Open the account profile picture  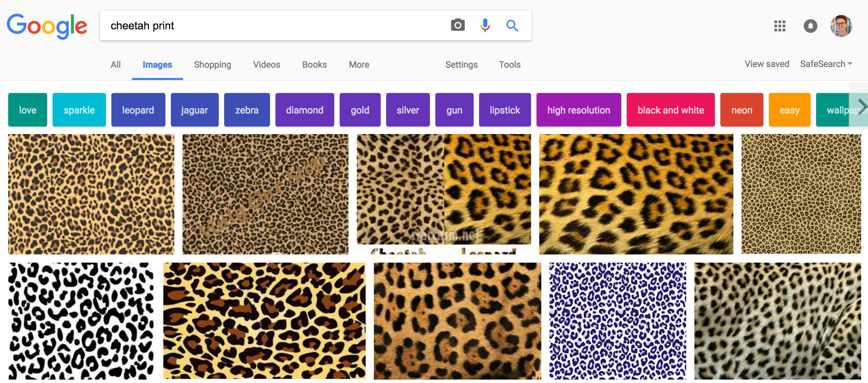point(841,26)
